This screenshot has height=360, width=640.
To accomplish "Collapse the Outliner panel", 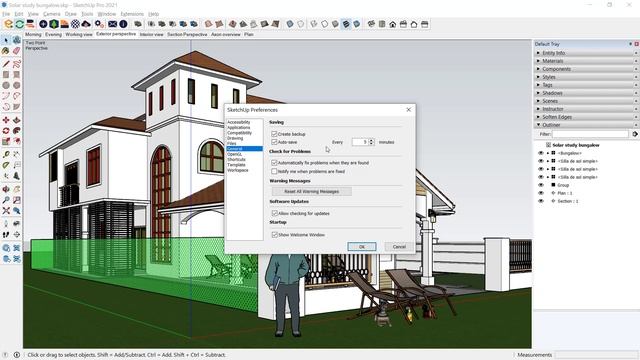I will coord(586,125).
